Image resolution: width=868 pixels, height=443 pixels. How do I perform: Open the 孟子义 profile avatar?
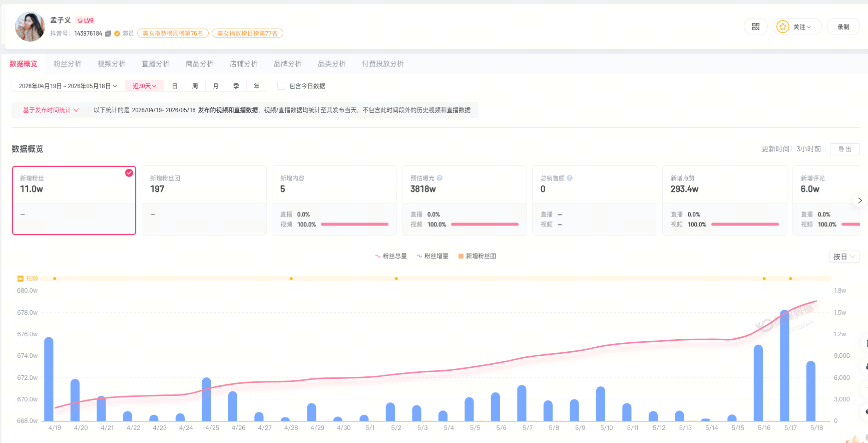tap(30, 27)
